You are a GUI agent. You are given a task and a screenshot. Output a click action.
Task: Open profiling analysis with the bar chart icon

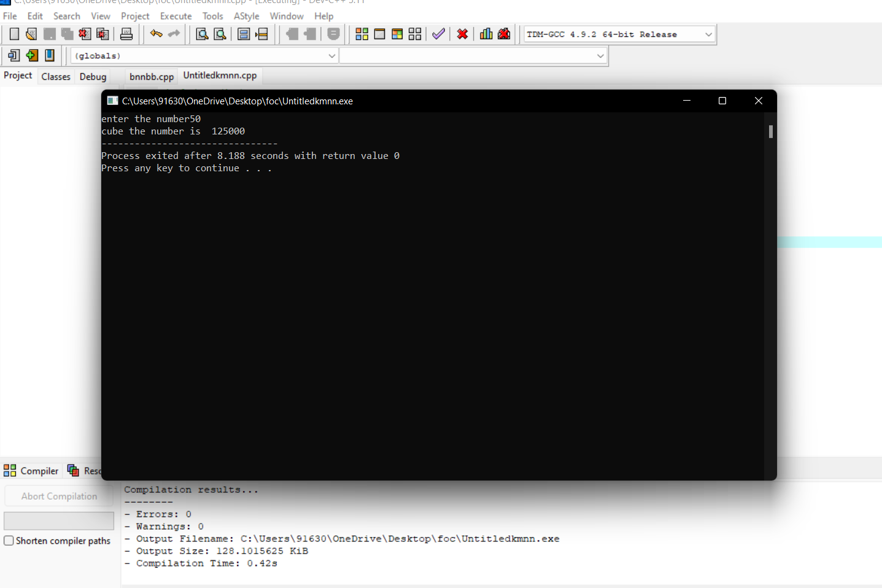point(486,34)
